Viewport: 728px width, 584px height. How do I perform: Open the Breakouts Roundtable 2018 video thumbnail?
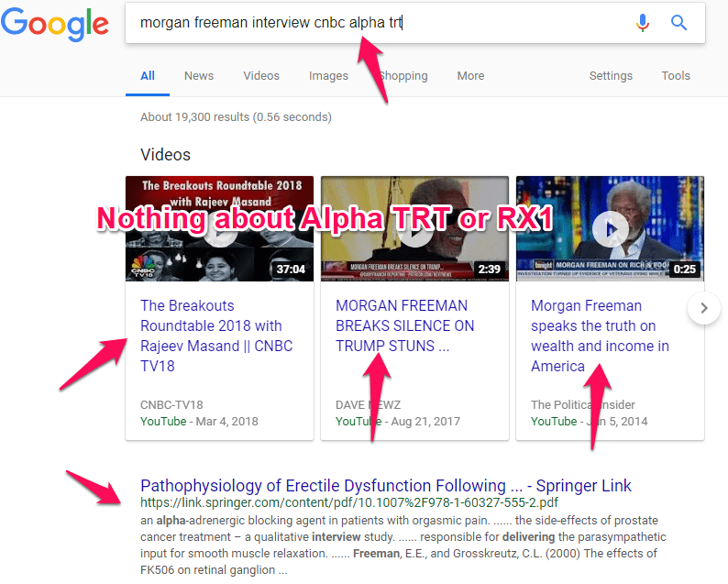pyautogui.click(x=219, y=229)
